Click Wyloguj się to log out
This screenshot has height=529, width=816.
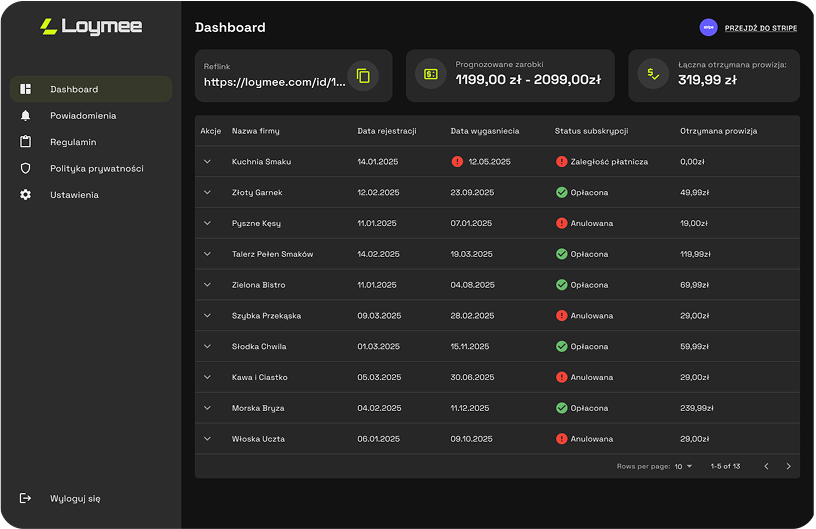(75, 498)
